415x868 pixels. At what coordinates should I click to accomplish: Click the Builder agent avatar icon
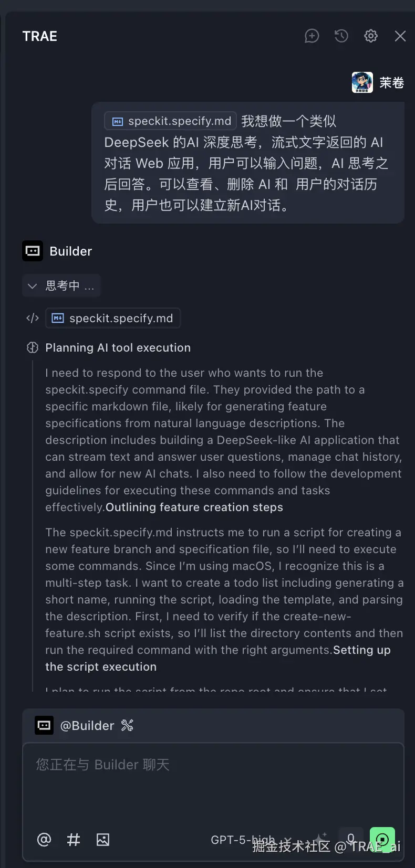tap(33, 251)
